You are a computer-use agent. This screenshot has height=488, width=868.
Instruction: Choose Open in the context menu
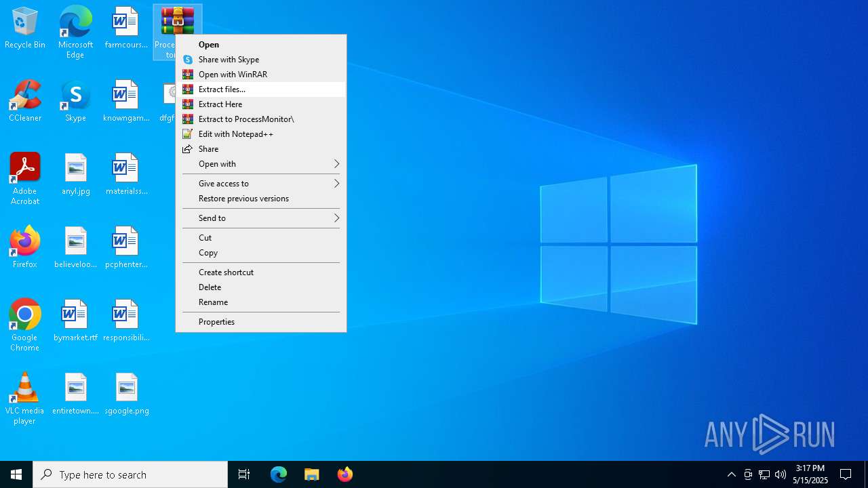[x=261, y=45]
